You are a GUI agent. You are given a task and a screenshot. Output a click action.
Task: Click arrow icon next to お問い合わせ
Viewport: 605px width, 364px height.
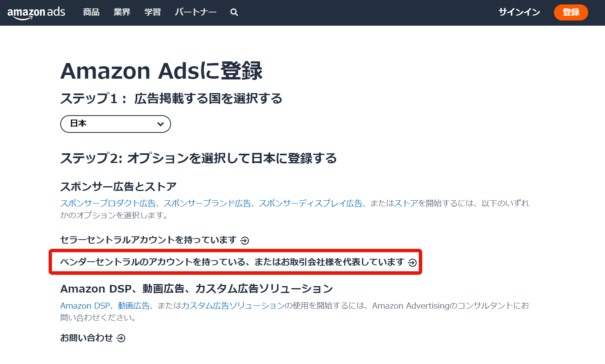point(121,338)
